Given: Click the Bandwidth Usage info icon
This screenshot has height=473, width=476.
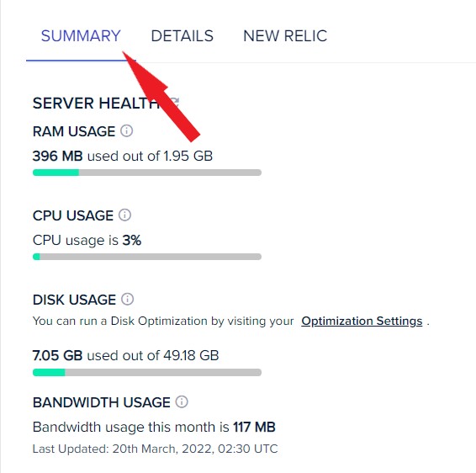Looking at the screenshot, I should point(182,401).
